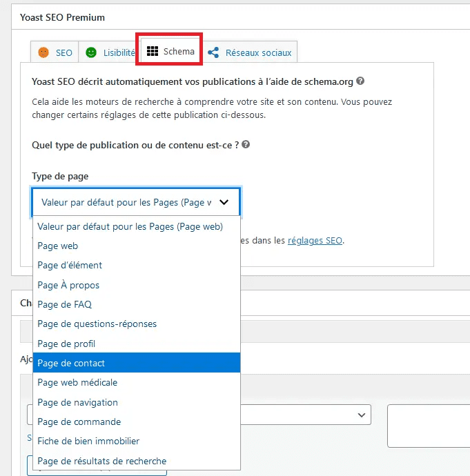Click the green Lisibilité smiley icon

[x=91, y=52]
